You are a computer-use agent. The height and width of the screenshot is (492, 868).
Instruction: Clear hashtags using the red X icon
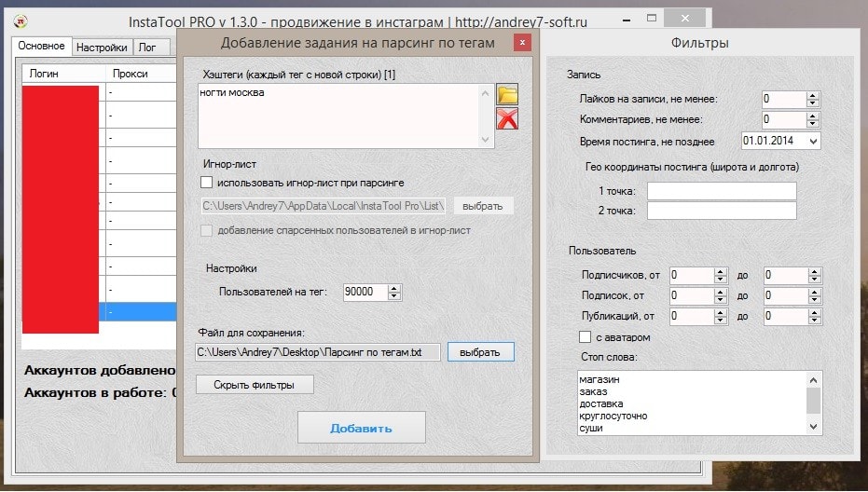click(x=507, y=118)
